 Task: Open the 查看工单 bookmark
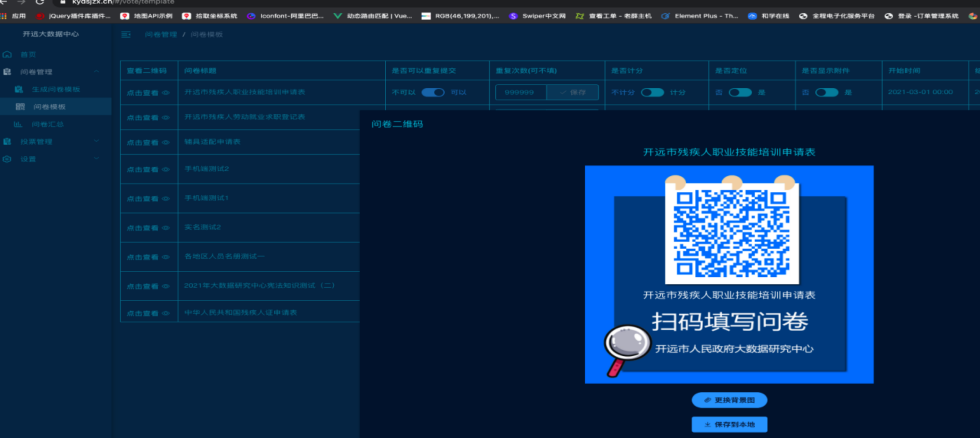point(614,16)
